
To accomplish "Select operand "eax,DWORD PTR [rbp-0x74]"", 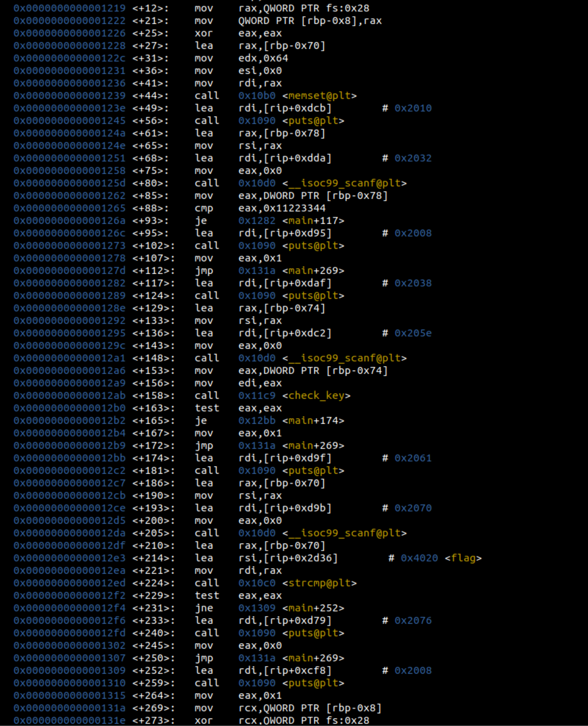I will click(313, 371).
